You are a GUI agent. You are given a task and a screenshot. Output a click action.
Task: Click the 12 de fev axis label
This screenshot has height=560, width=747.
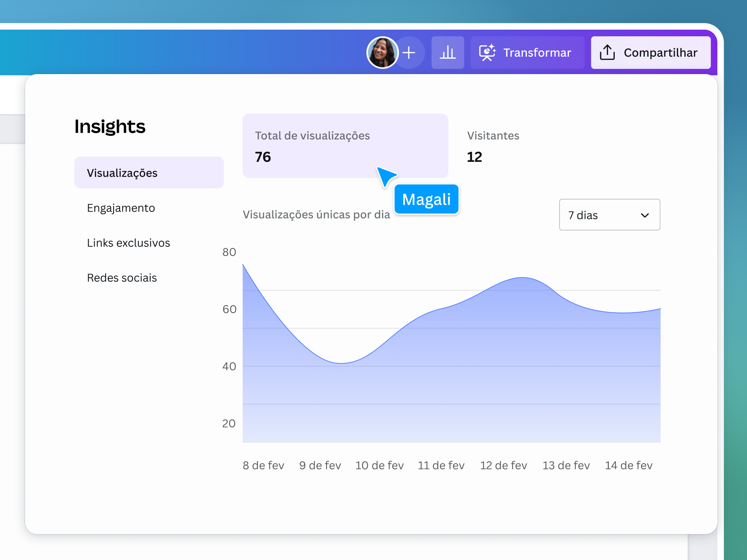click(504, 465)
